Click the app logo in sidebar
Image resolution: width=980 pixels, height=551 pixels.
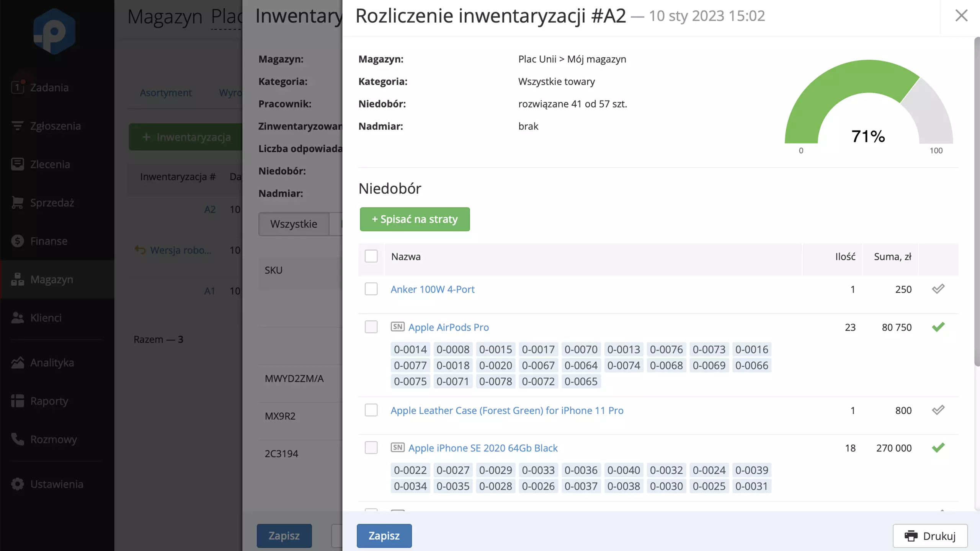click(54, 31)
